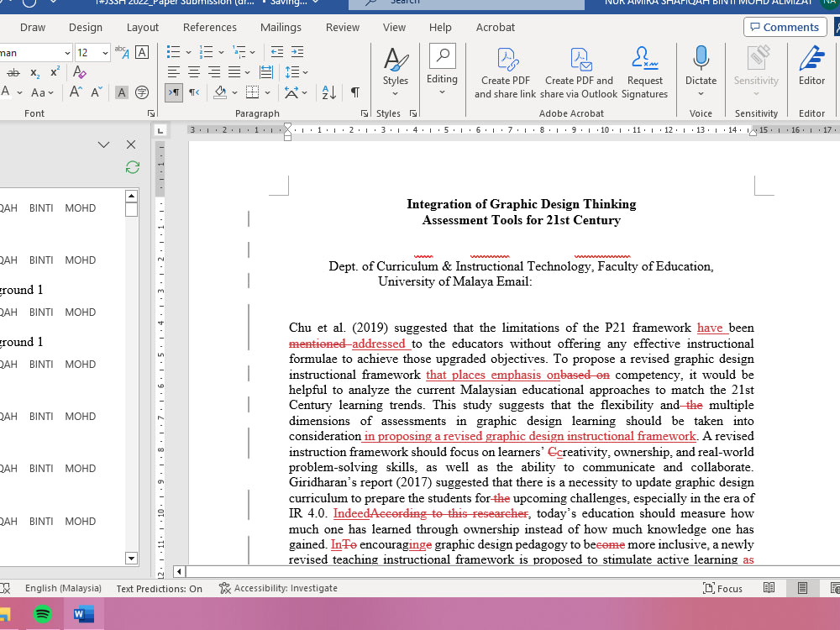Screen dimensions: 840x630
Task: Toggle strikethrough formatting
Action: point(13,73)
